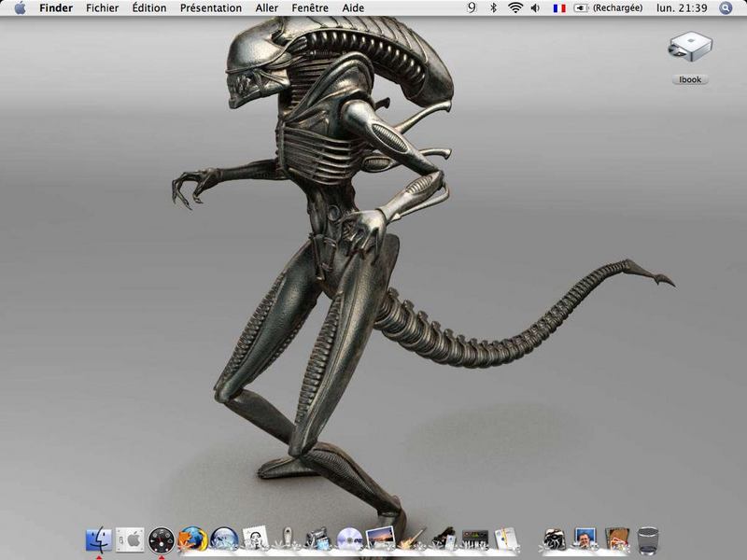The image size is (747, 560).
Task: Expand the French flag input menu
Action: pos(559,8)
